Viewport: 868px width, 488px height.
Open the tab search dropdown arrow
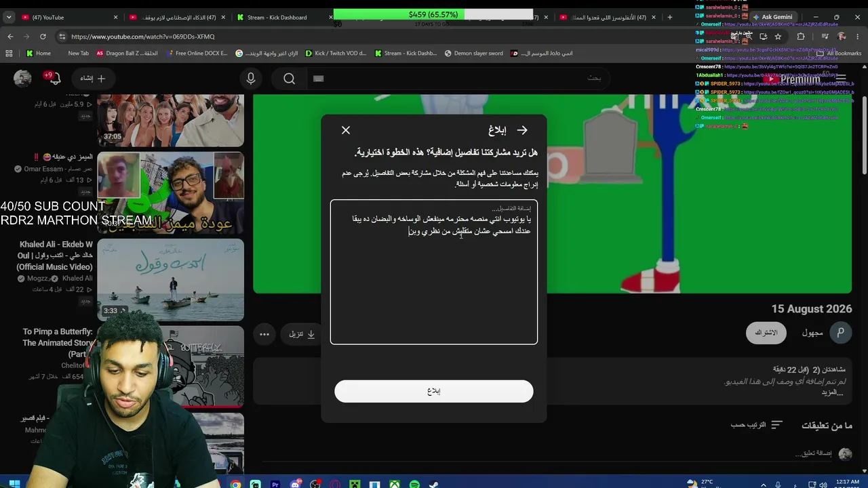click(9, 18)
